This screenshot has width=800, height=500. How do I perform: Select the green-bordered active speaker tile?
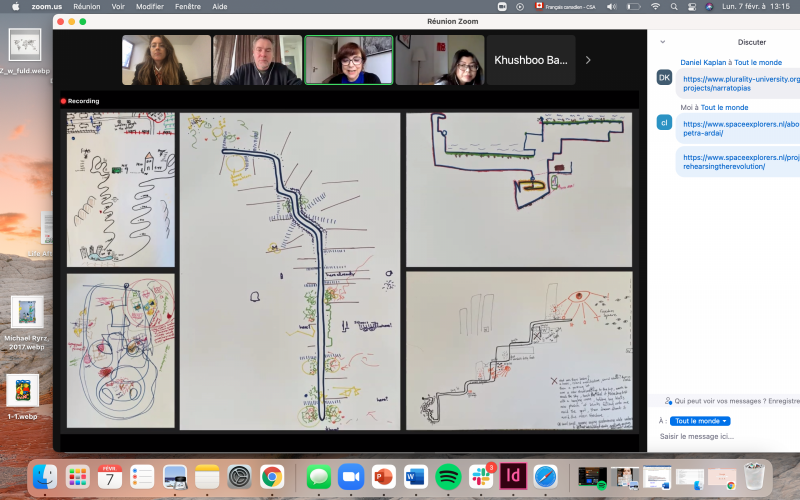(x=349, y=60)
